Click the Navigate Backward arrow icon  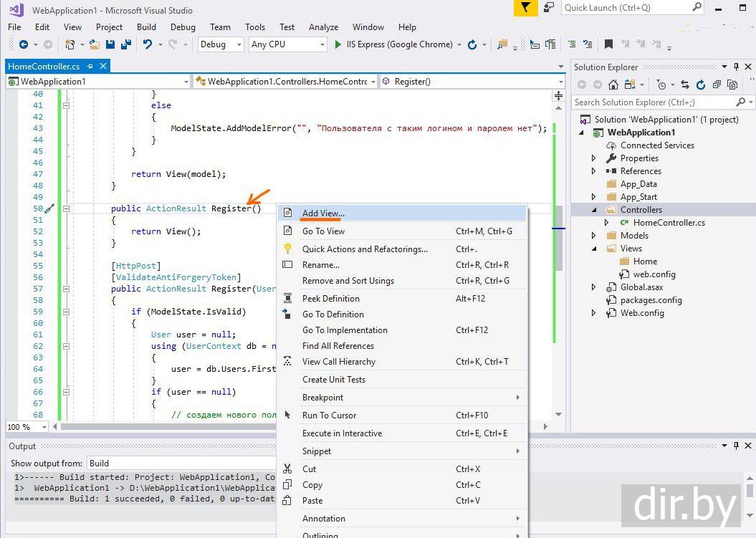(x=24, y=44)
